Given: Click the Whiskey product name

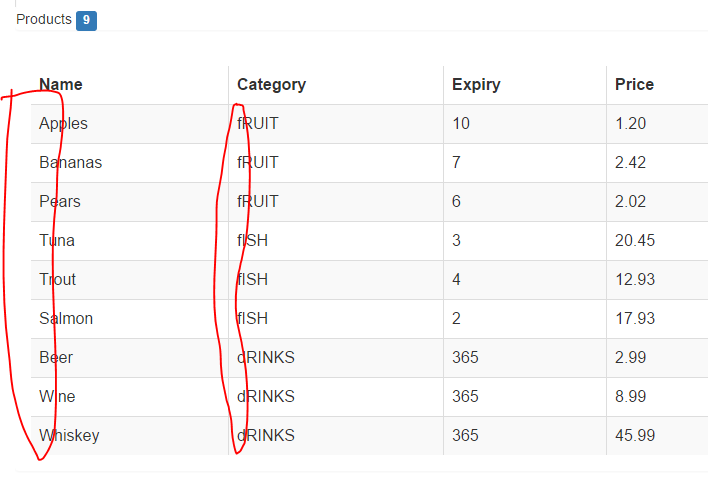Looking at the screenshot, I should (x=69, y=435).
